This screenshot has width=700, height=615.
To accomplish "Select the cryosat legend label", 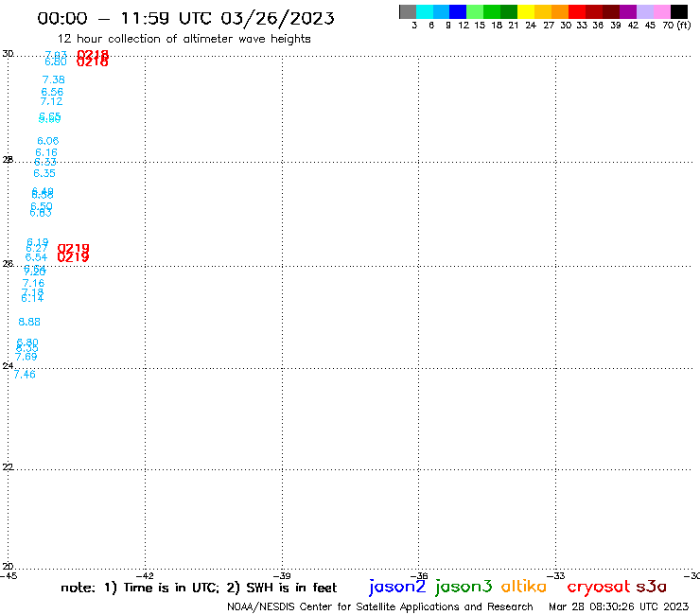I will tap(599, 587).
